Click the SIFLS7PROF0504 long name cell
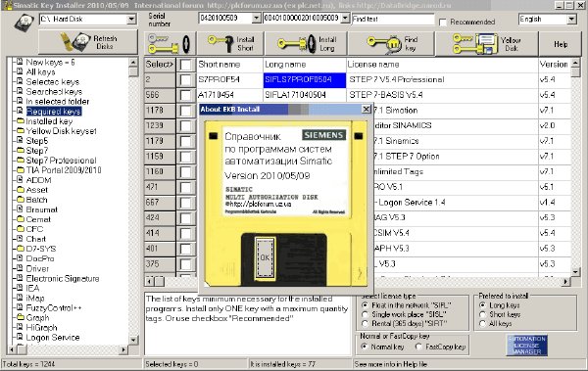This screenshot has height=371, width=588. point(305,80)
